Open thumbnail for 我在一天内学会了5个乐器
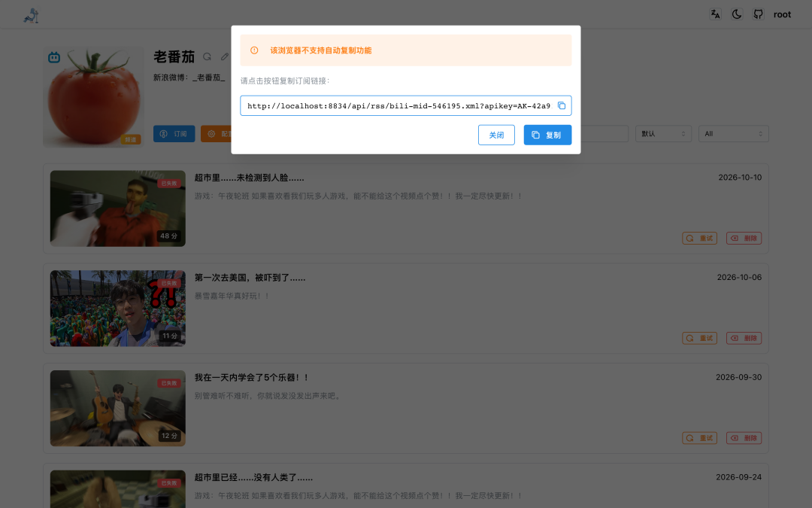This screenshot has height=508, width=812. (117, 409)
